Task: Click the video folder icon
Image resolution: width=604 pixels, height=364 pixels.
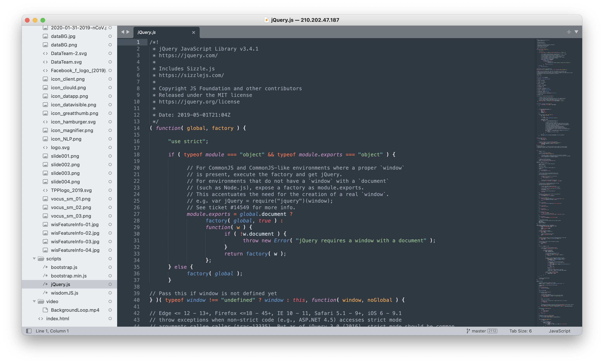Action: pos(41,301)
